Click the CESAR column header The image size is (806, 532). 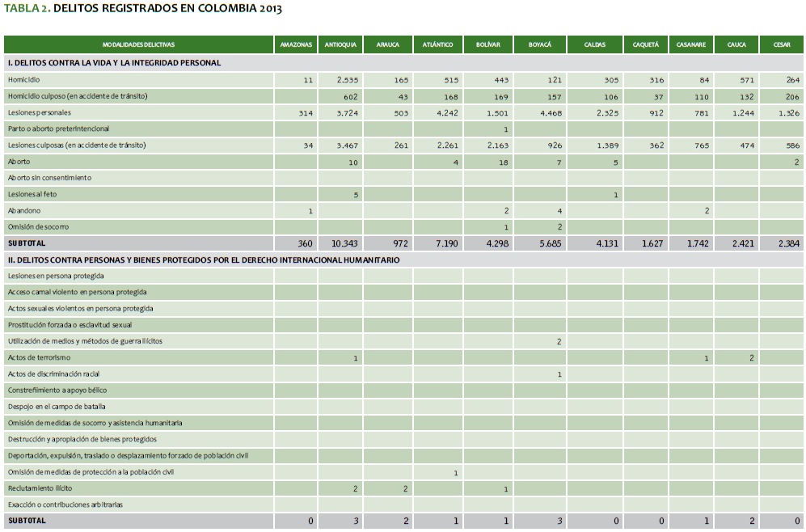[781, 44]
